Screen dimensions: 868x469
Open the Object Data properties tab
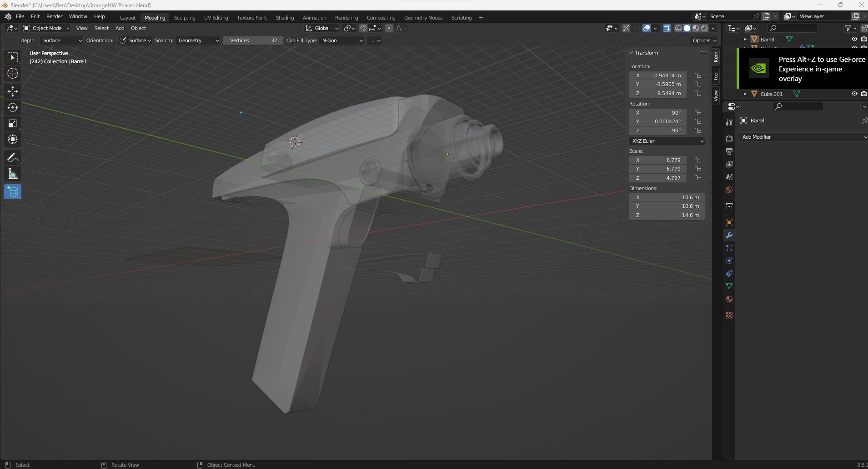pyautogui.click(x=729, y=286)
